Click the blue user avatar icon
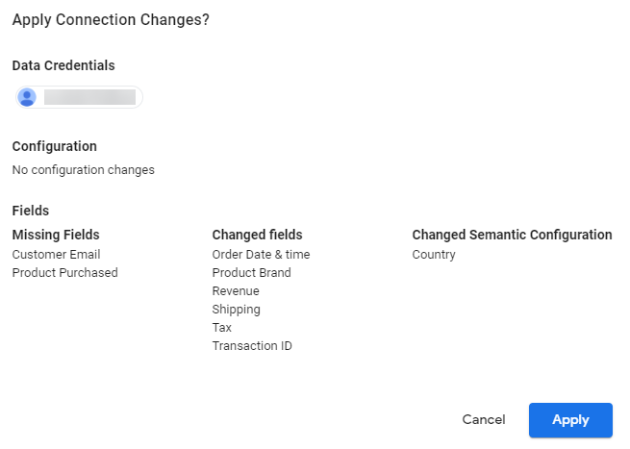Image resolution: width=630 pixels, height=449 pixels. point(27,97)
